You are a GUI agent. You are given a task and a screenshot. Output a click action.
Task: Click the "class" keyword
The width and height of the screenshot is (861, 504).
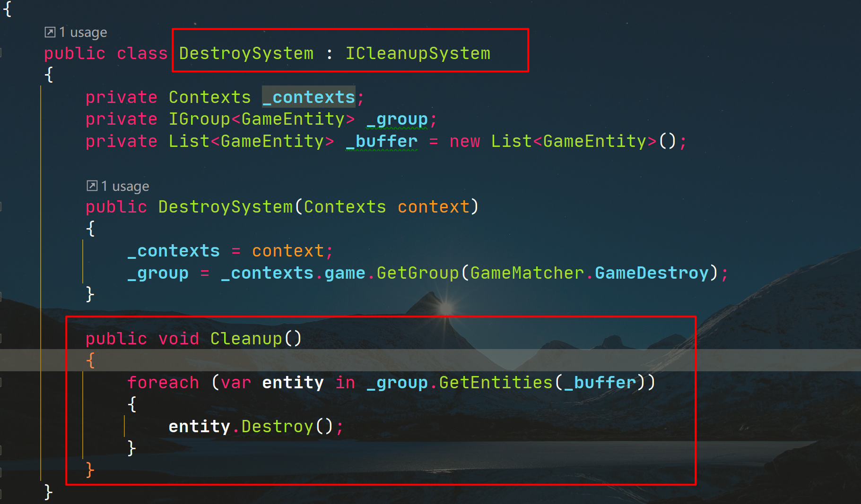point(142,53)
